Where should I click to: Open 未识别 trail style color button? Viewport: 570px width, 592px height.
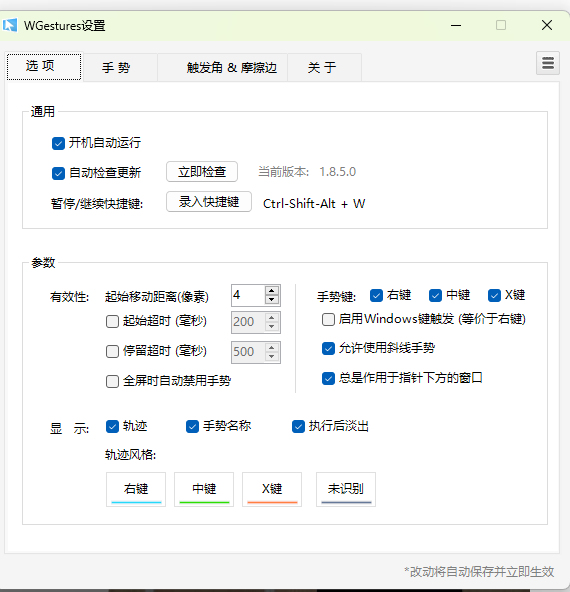click(346, 489)
